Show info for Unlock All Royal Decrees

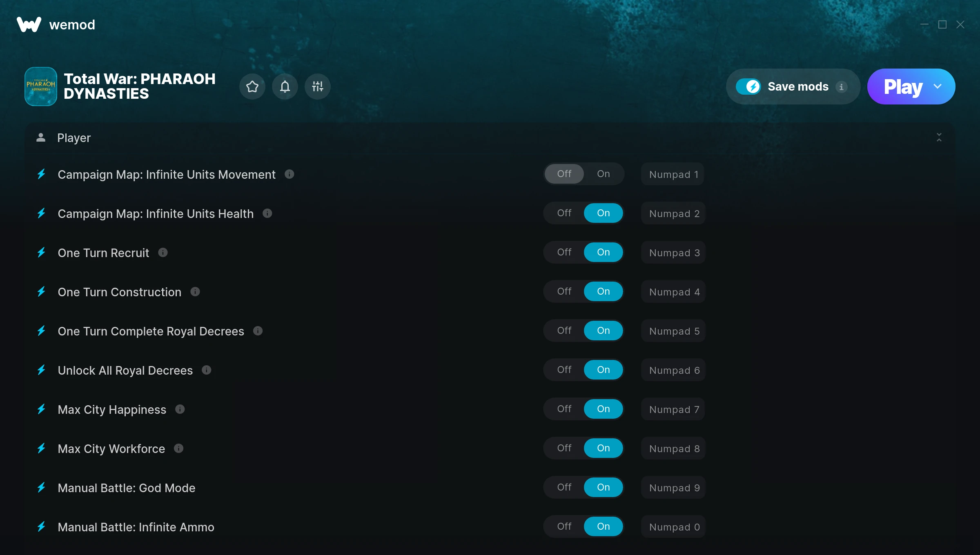[x=207, y=370]
